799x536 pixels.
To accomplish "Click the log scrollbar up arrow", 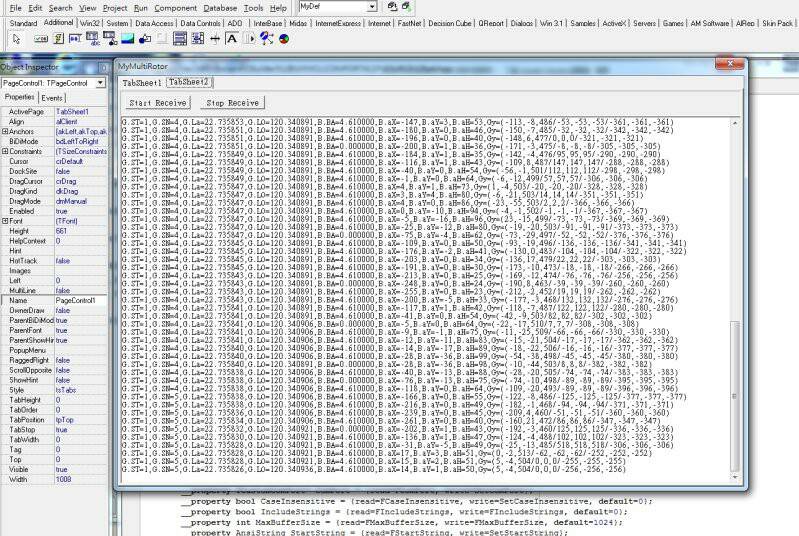I will (734, 123).
